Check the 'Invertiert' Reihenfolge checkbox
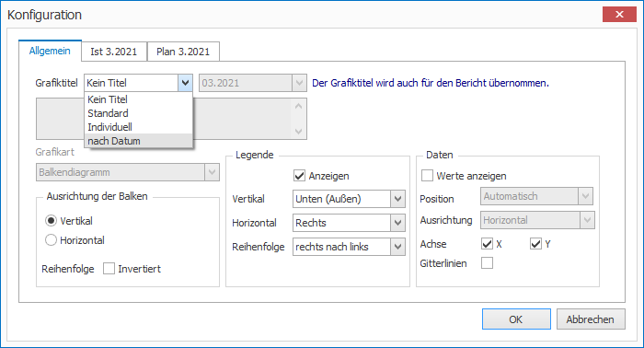The image size is (644, 348). coord(109,269)
